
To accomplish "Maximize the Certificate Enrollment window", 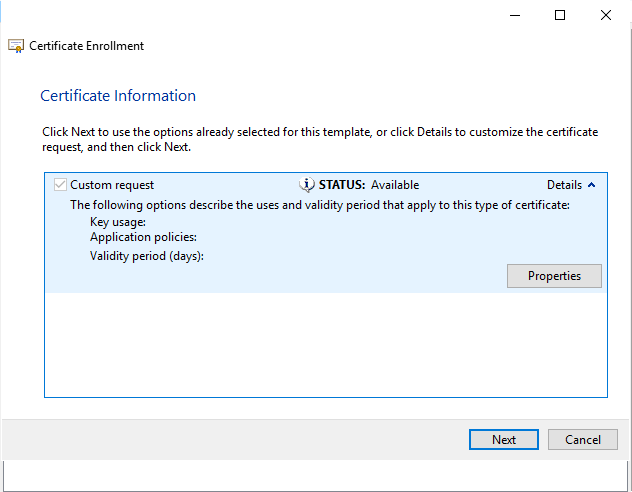I will 560,15.
